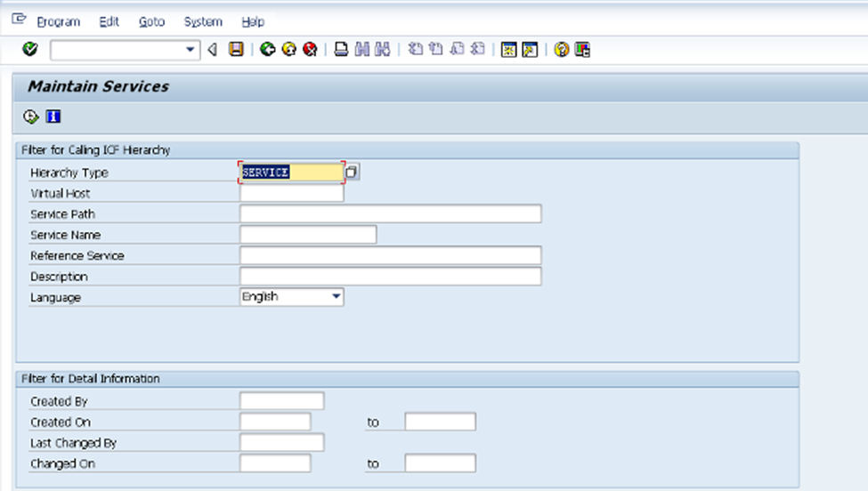Click the Filter for Detail Information header

click(x=91, y=379)
